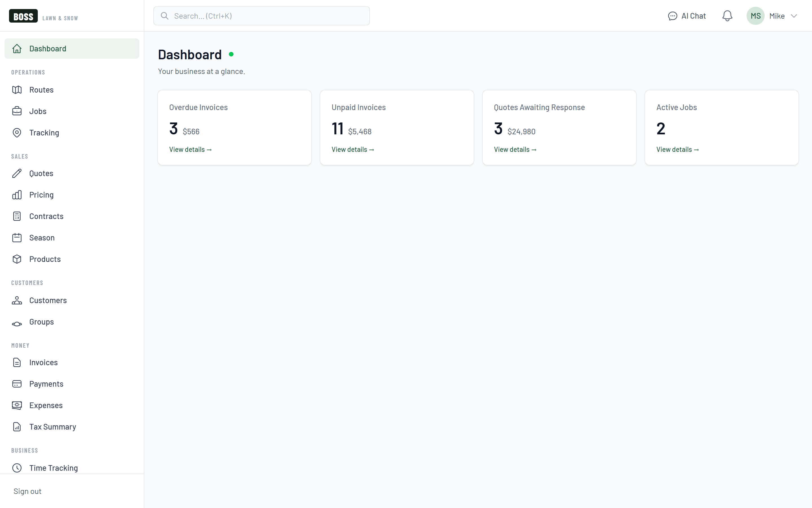Click the $5,468 unpaid amount
812x508 pixels.
pos(360,132)
